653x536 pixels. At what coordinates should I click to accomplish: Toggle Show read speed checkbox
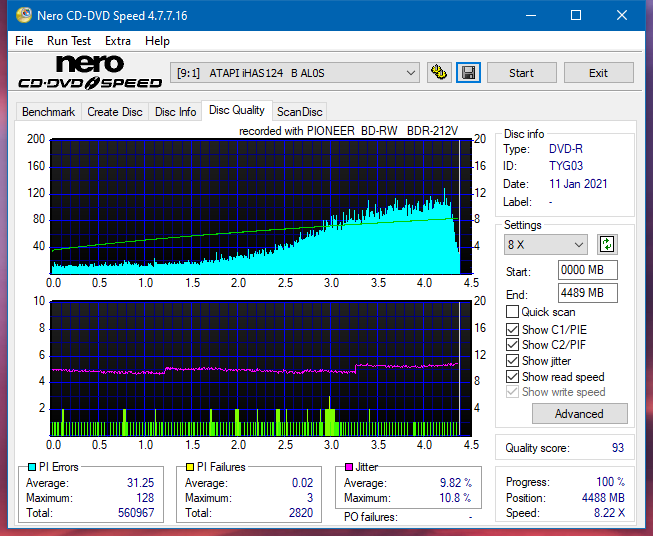click(x=512, y=376)
